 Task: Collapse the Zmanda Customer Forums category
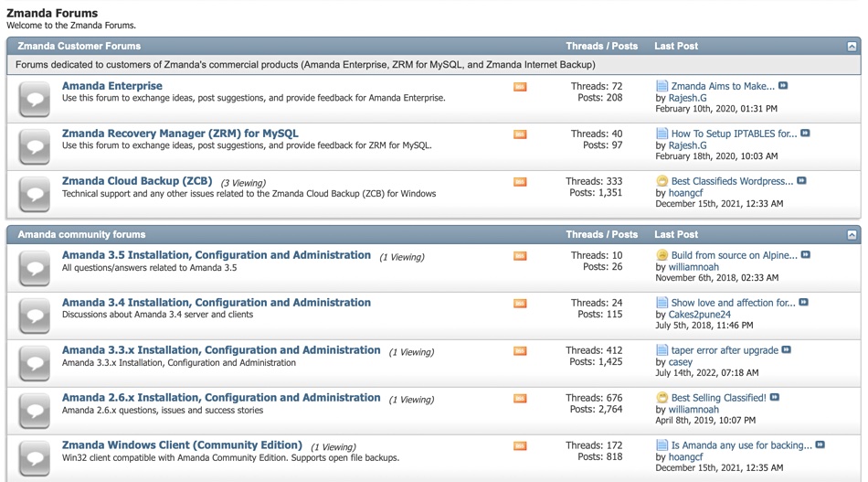[852, 47]
